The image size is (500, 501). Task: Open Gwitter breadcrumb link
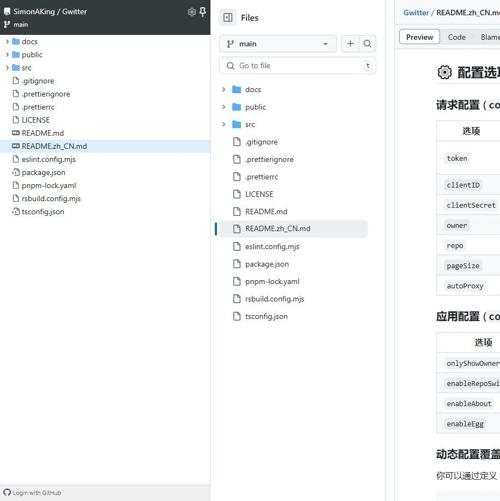pos(416,13)
